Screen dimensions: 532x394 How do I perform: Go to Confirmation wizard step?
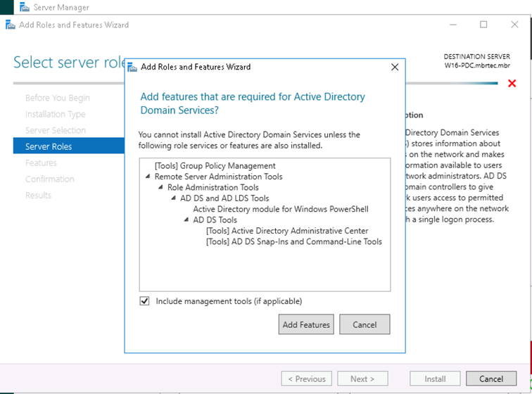49,179
